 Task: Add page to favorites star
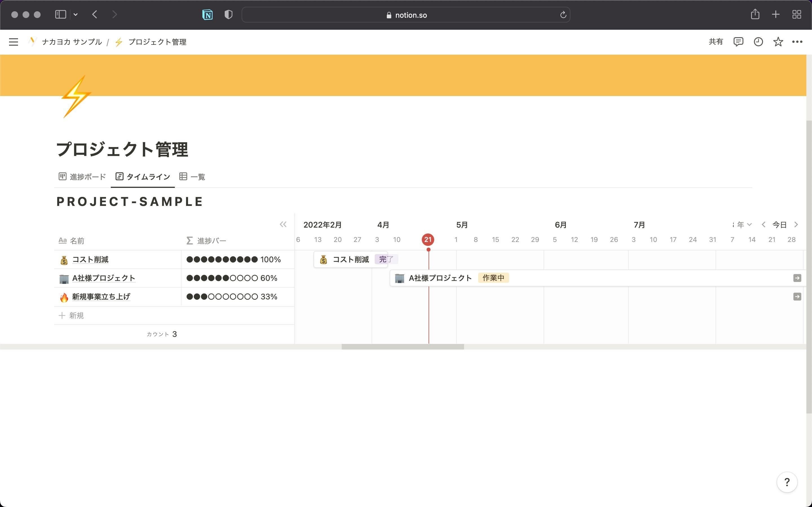pyautogui.click(x=778, y=42)
